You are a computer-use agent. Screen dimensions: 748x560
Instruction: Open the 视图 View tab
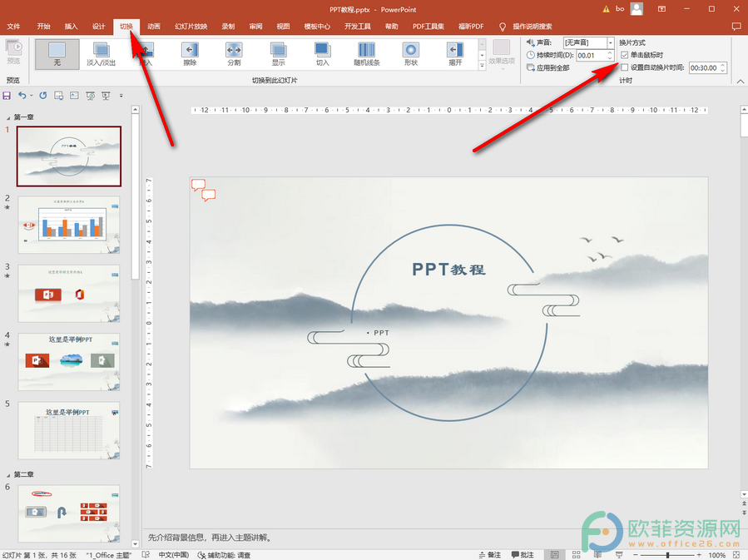(x=284, y=27)
